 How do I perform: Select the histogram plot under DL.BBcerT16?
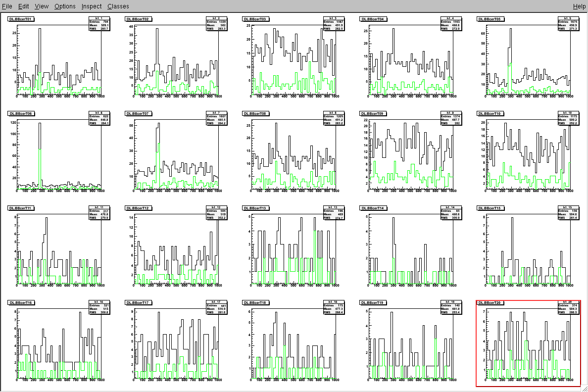[x=59, y=343]
